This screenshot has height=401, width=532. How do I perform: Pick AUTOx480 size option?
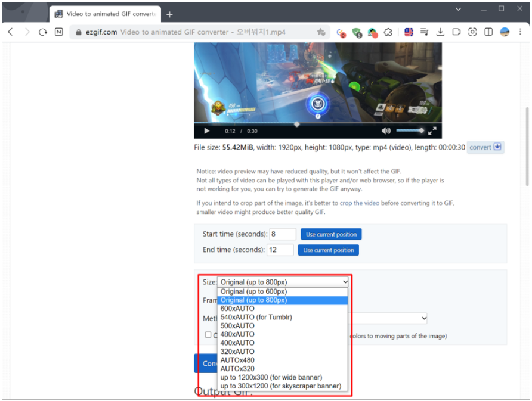pos(283,360)
